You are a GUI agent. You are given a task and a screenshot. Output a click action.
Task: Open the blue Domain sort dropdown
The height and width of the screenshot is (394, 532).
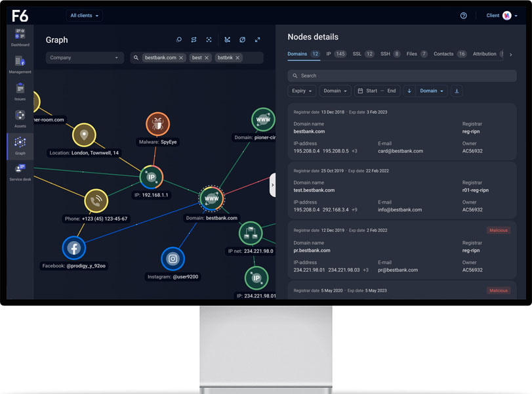click(432, 91)
